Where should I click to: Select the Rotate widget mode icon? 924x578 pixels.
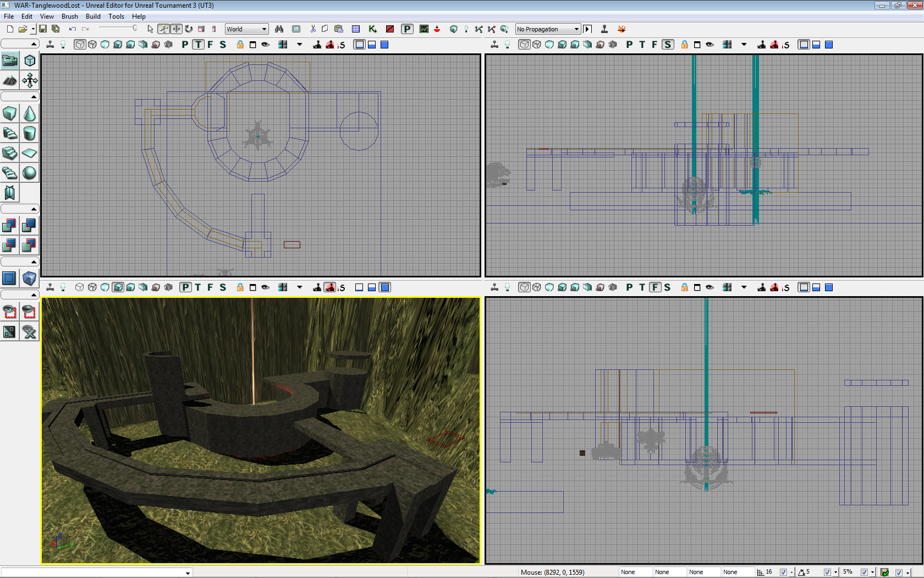pos(189,29)
